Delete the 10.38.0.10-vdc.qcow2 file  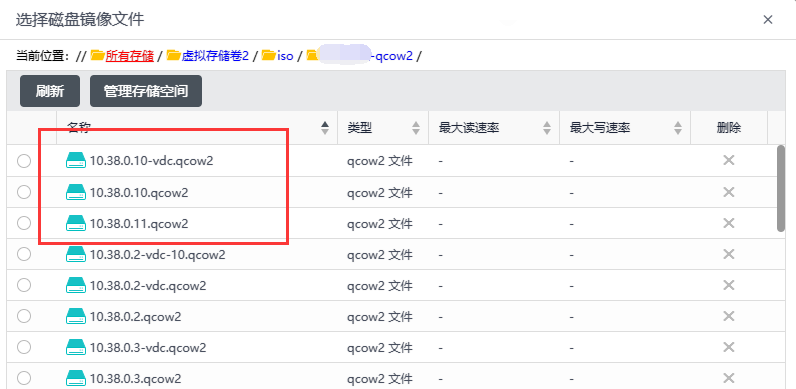[x=728, y=160]
